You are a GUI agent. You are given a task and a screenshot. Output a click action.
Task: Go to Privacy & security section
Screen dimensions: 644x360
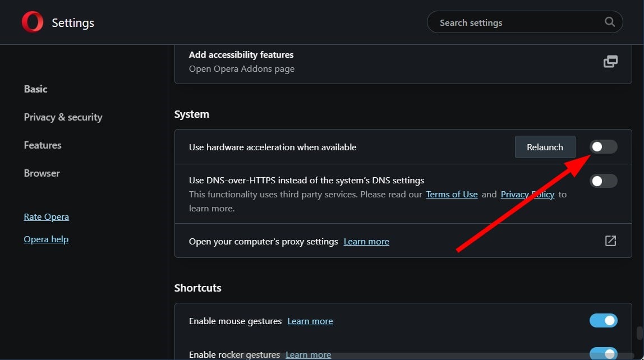point(63,117)
